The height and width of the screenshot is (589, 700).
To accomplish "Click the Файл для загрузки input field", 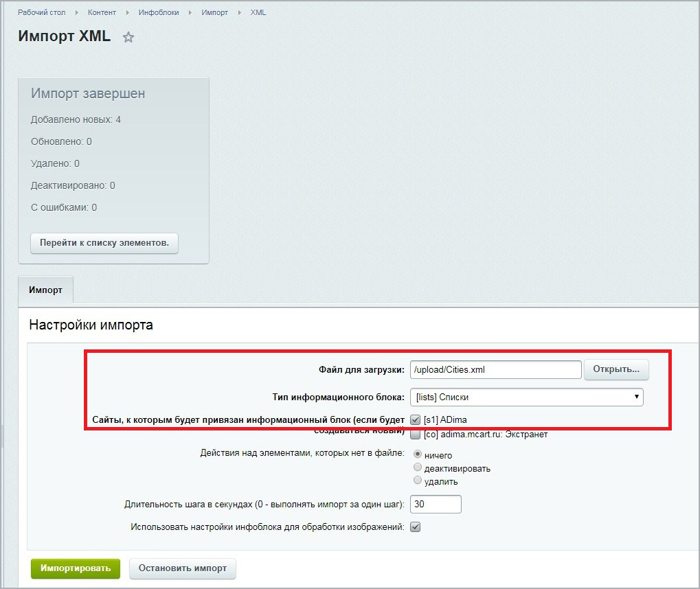I will pos(495,369).
